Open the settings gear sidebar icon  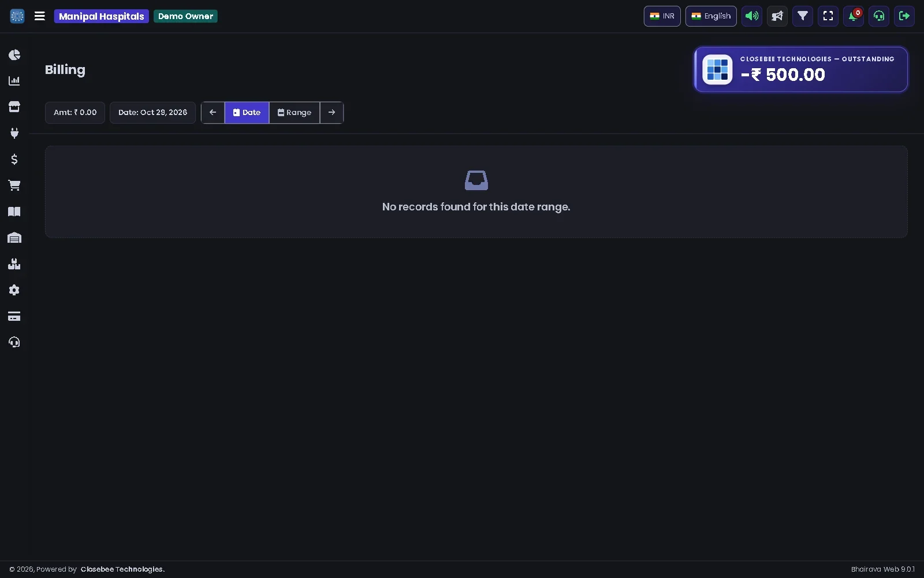click(x=14, y=290)
